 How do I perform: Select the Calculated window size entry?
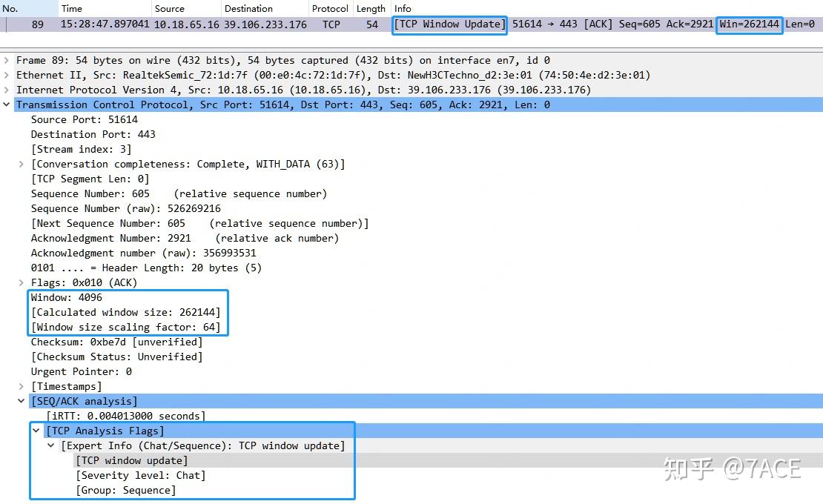coord(126,312)
